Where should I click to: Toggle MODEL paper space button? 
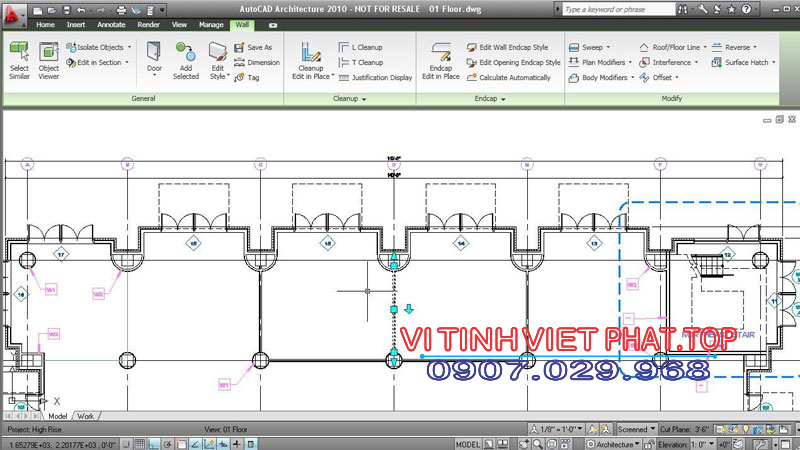467,444
